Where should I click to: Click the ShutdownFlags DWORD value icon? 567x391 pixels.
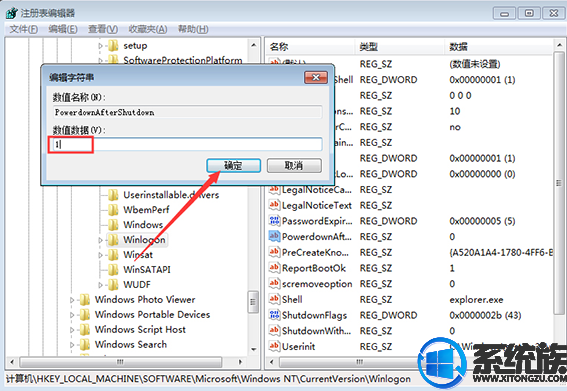click(274, 315)
